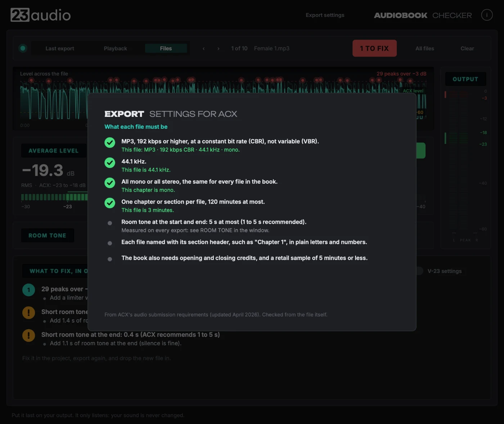Click the All files button
The width and height of the screenshot is (504, 424).
[x=425, y=49]
